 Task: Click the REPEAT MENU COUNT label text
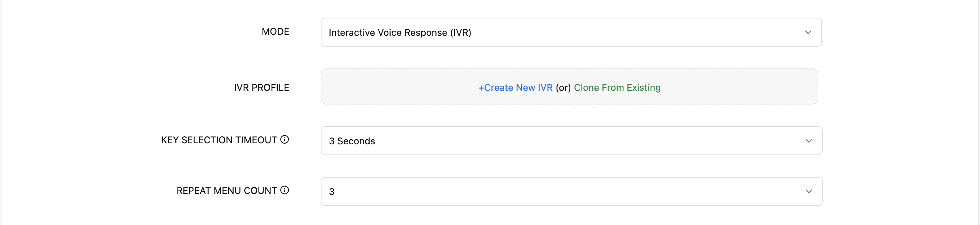pos(226,191)
